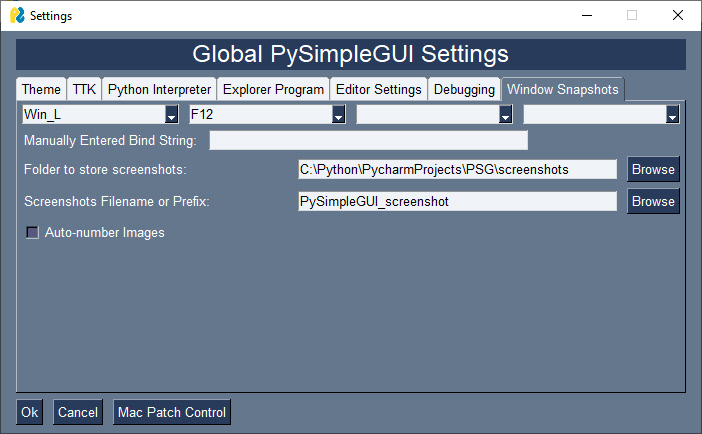
Task: Click the Cancel button
Action: tap(77, 412)
